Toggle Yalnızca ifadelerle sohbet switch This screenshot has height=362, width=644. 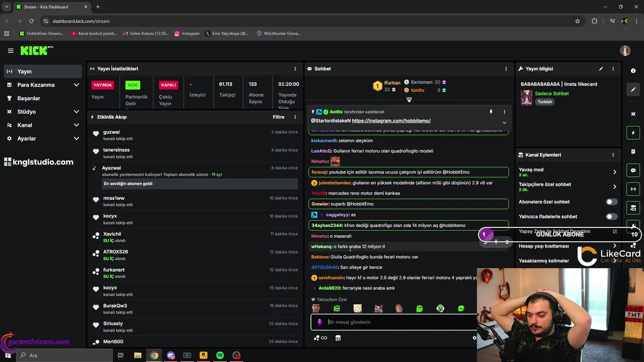tap(611, 217)
